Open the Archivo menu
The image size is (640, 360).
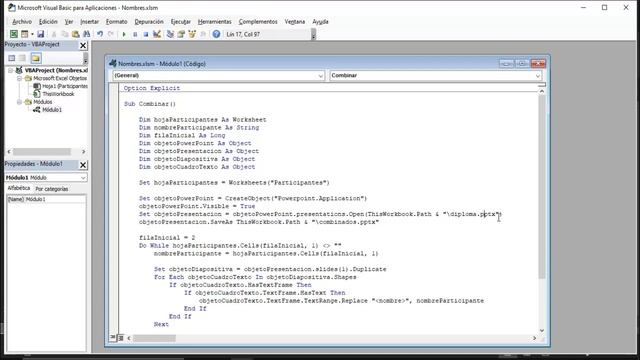(x=22, y=22)
